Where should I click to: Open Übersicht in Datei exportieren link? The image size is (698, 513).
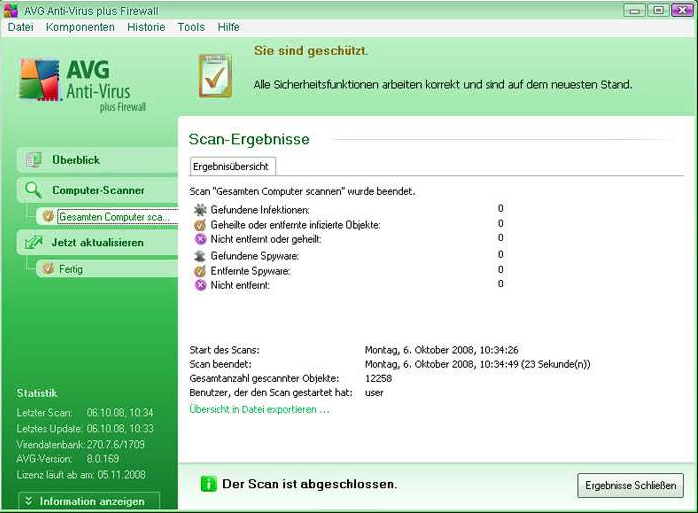(260, 409)
